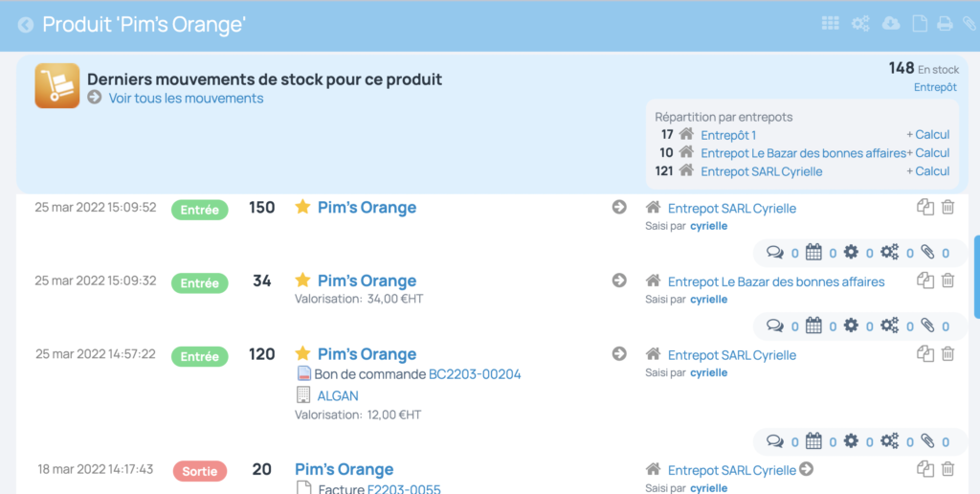
Task: Open comments icon of 120 units movement
Action: point(775,441)
